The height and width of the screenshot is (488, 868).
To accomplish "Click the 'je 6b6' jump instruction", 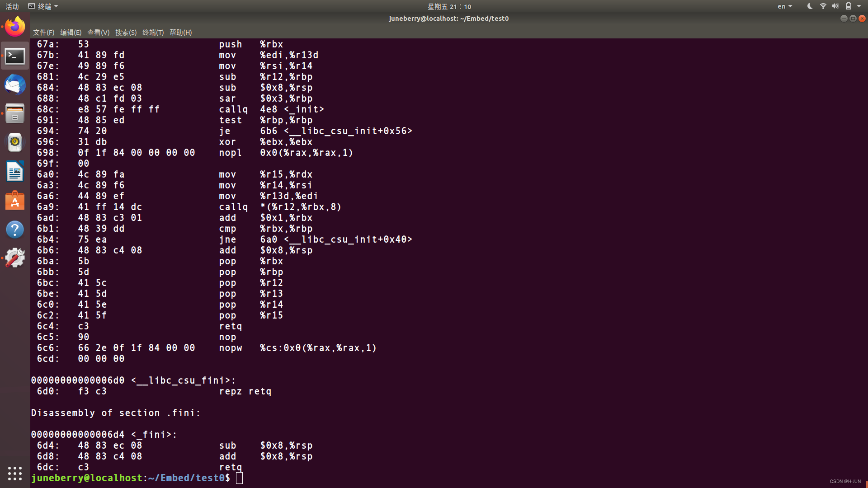I will point(316,131).
